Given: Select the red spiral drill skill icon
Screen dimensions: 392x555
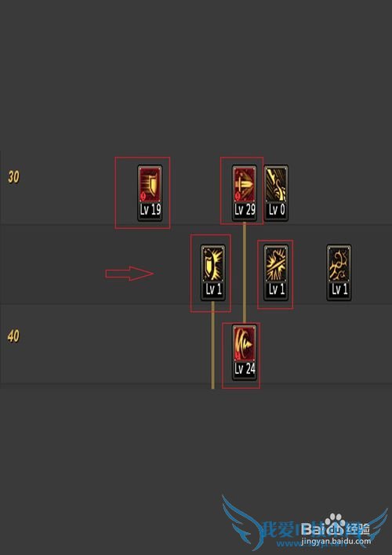Looking at the screenshot, I should [245, 343].
